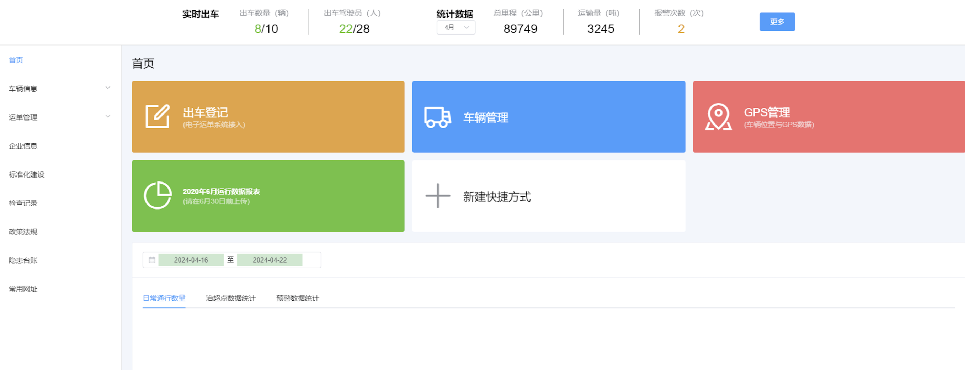
Task: Open the orange 出车登记 card
Action: (268, 117)
